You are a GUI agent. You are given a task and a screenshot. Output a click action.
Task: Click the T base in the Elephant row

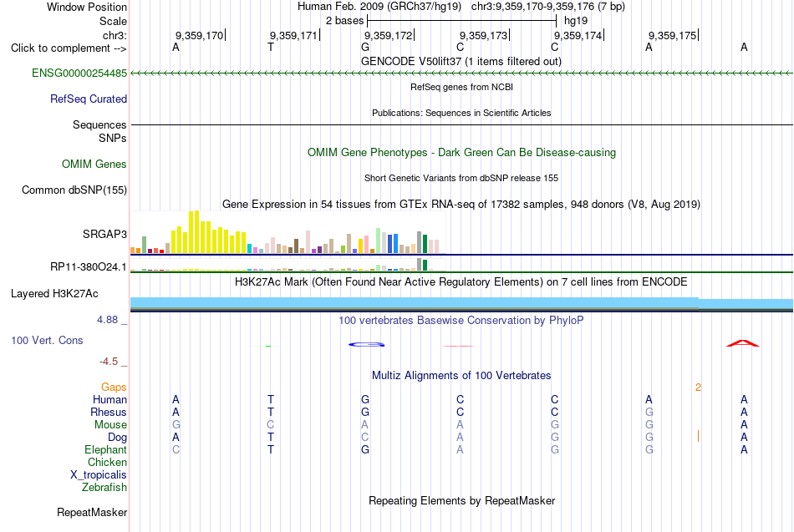[x=271, y=449]
